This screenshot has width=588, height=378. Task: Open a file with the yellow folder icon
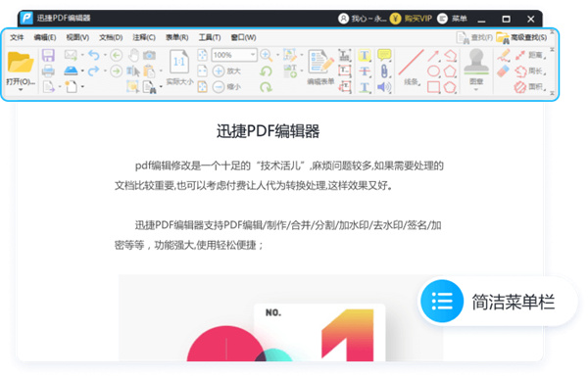[21, 63]
